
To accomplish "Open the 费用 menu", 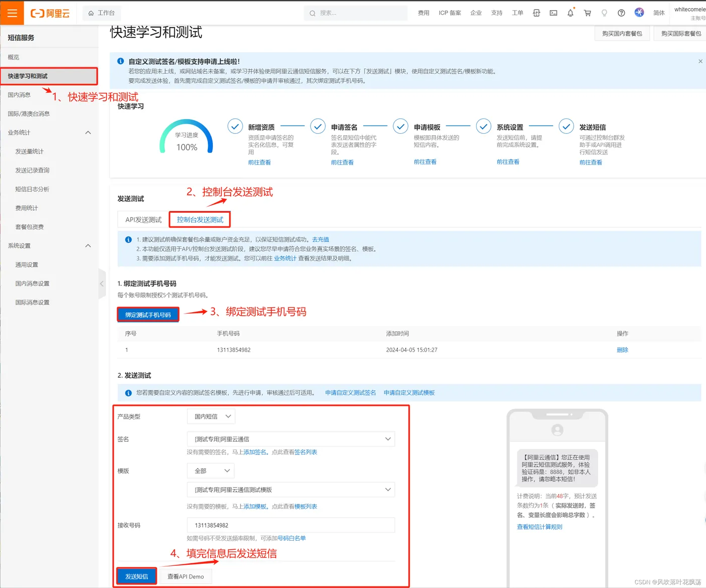I will pyautogui.click(x=424, y=13).
